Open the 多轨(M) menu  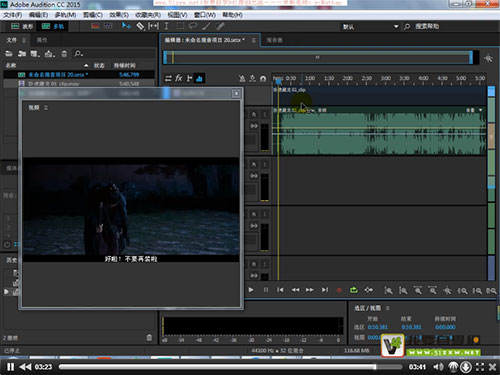65,15
